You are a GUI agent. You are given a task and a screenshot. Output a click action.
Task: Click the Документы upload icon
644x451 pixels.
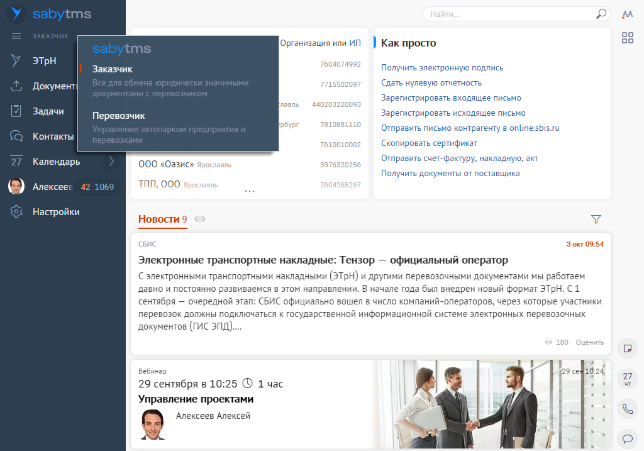coord(16,86)
